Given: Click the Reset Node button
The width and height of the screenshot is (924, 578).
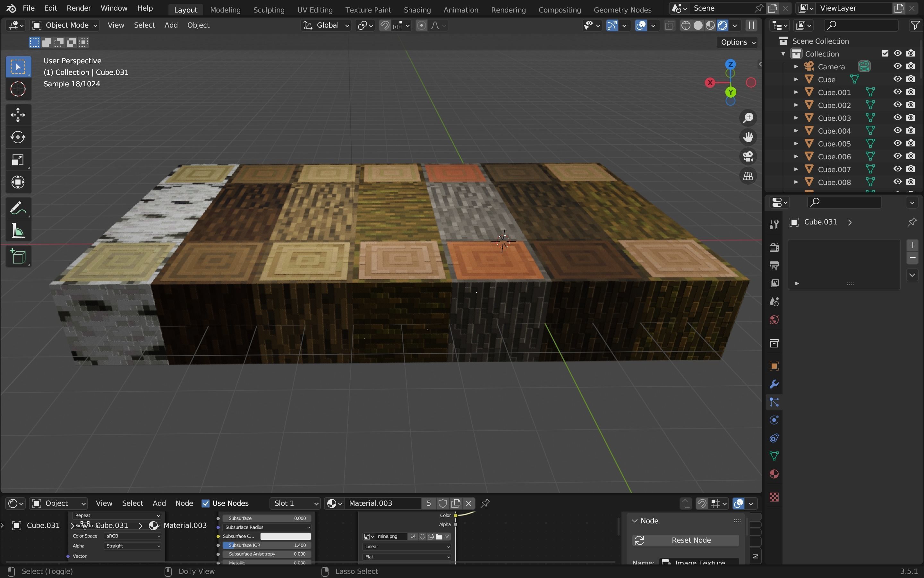Looking at the screenshot, I should click(685, 540).
